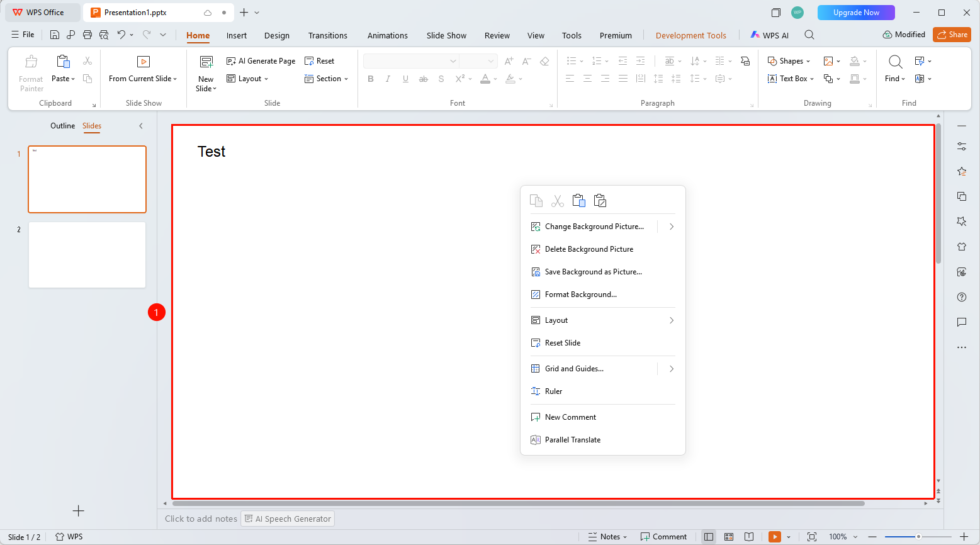Click the search magnifier next to WPS AI
The height and width of the screenshot is (545, 980).
click(x=809, y=35)
